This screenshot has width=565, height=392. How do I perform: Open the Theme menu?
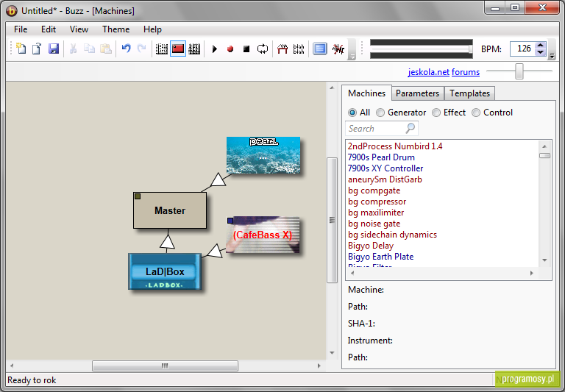click(x=116, y=29)
